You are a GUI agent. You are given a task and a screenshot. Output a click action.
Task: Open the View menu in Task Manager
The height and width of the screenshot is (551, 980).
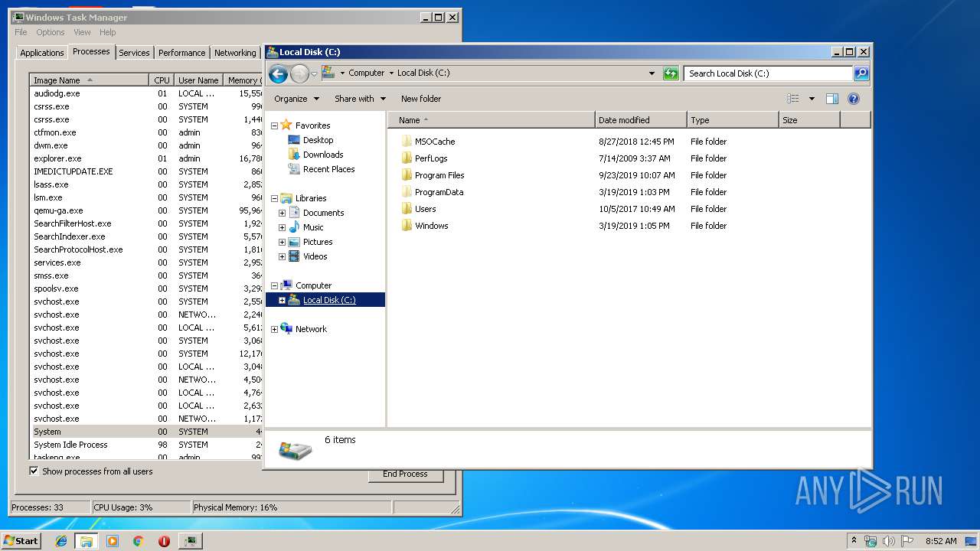(x=82, y=32)
